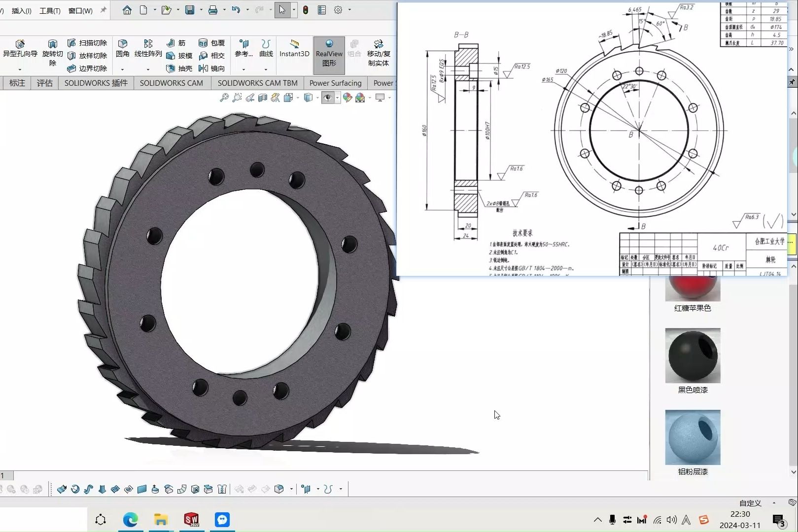Viewport: 798px width, 532px height.
Task: Expand the View Orientation dropdown
Action: (298, 98)
